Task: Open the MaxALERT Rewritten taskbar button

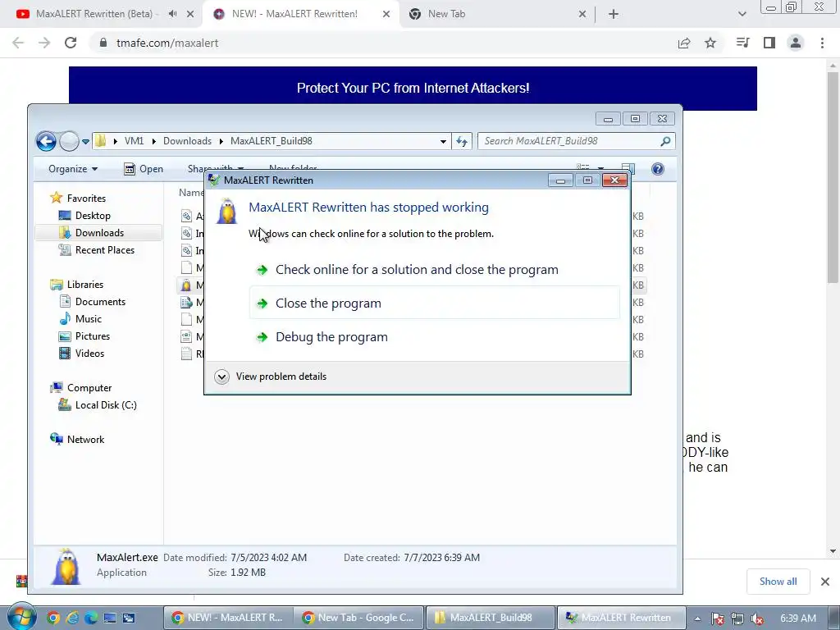Action: (622, 618)
